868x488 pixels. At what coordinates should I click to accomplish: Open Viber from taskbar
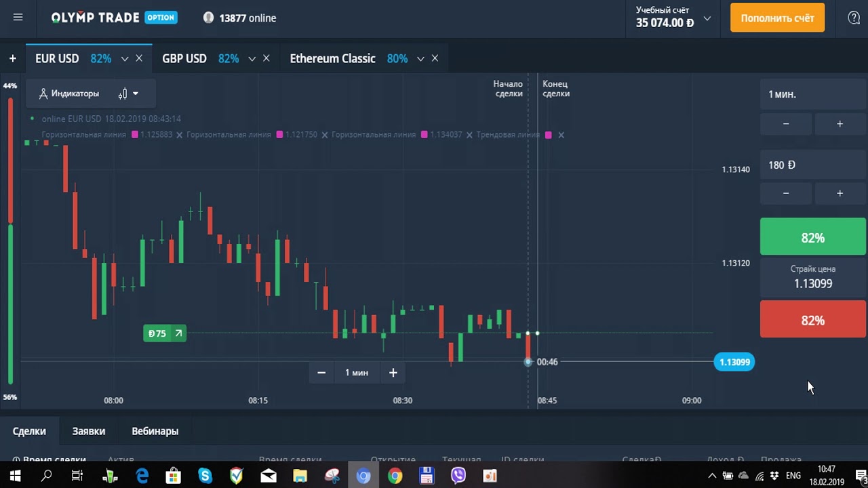point(458,476)
